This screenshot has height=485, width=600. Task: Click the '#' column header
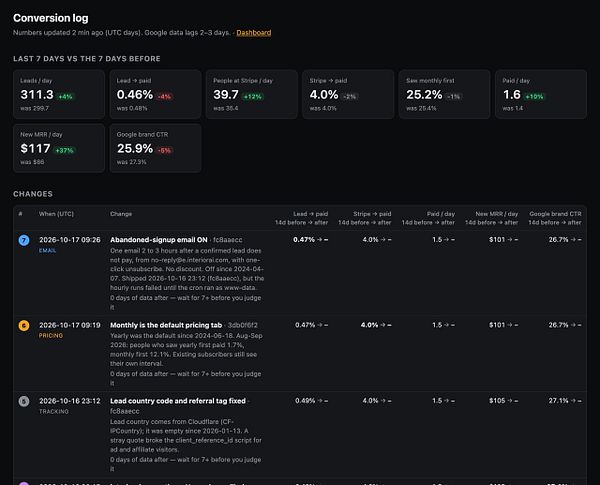(x=20, y=214)
